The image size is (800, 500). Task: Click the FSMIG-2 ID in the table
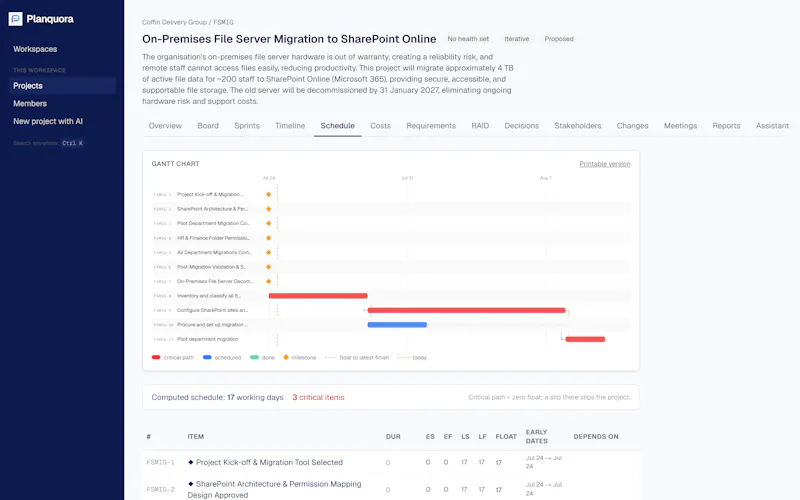click(x=160, y=489)
